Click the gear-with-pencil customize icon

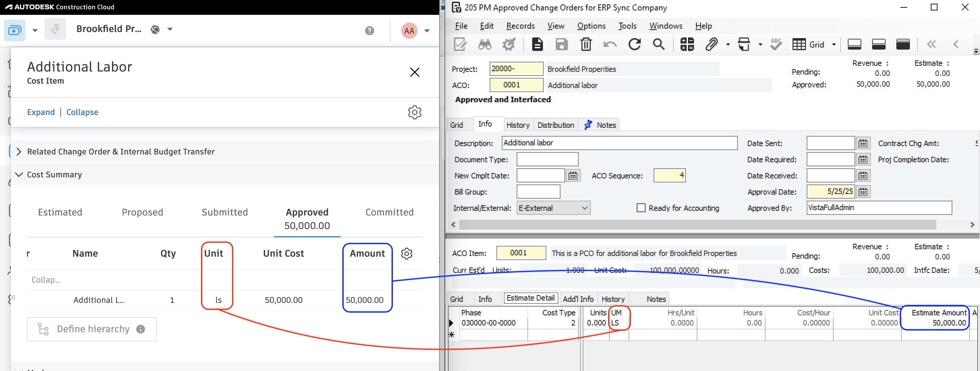pyautogui.click(x=509, y=45)
